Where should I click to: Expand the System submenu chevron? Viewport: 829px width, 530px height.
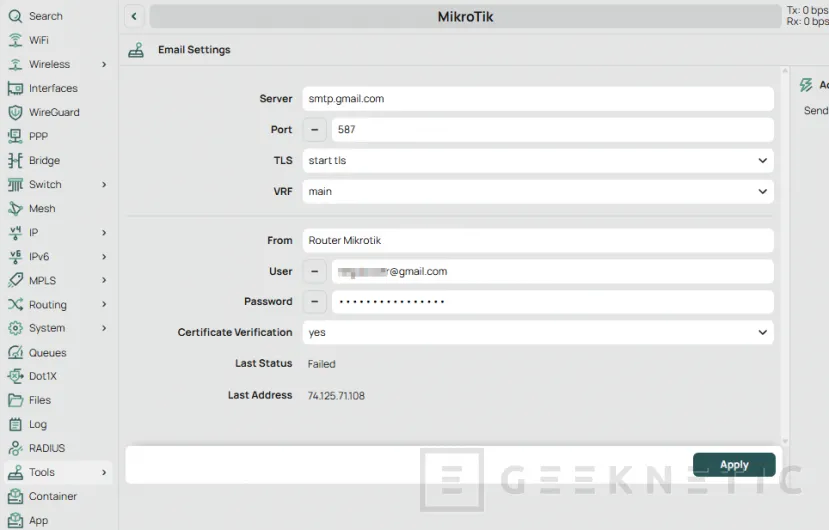[x=104, y=328]
